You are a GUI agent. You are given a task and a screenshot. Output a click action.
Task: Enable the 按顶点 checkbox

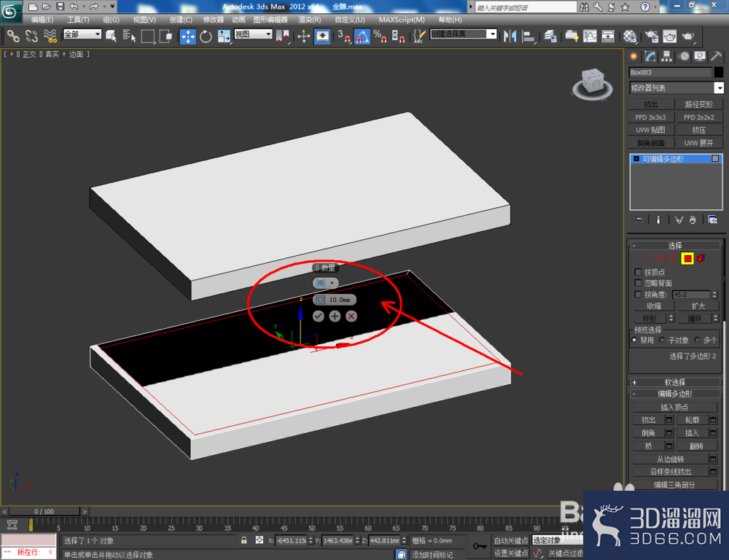[638, 272]
